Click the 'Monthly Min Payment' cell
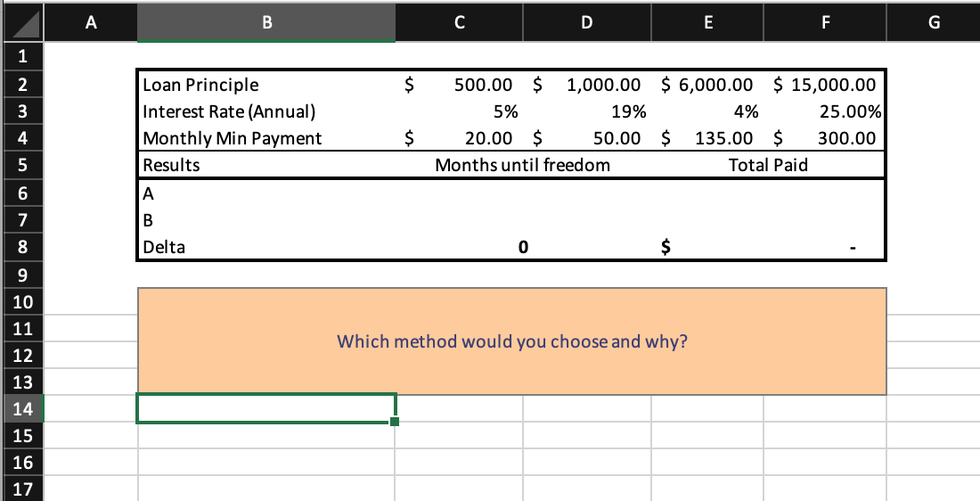Screen dimensions: 980x501 (266, 138)
